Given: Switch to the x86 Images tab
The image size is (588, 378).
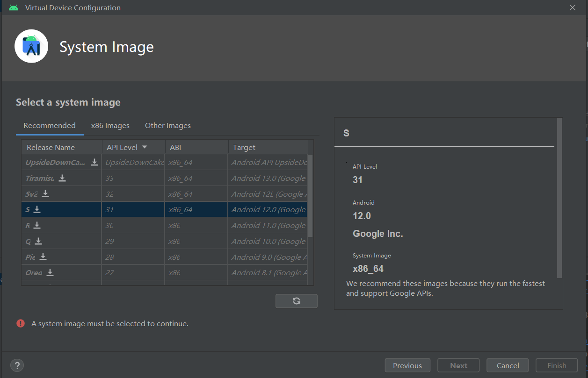Looking at the screenshot, I should coord(110,126).
